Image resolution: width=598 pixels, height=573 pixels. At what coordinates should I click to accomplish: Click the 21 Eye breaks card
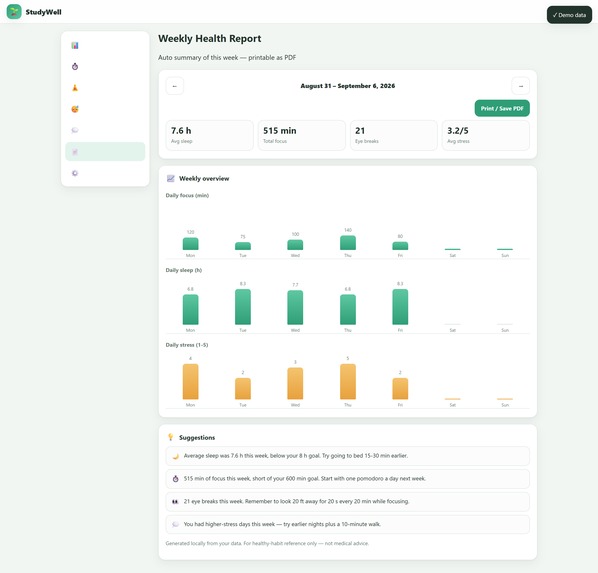394,135
